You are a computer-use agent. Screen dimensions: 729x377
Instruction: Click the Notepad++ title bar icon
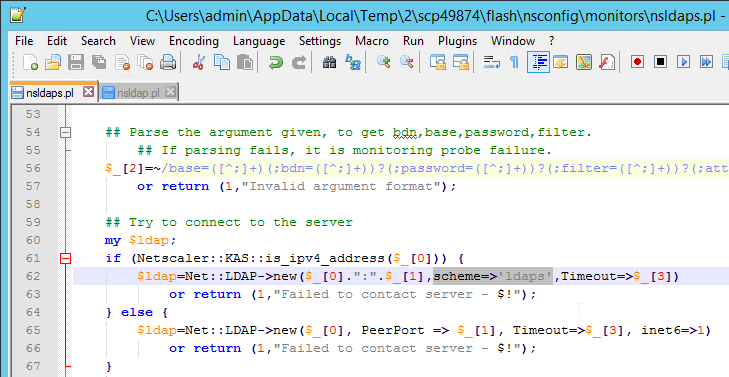(x=17, y=15)
